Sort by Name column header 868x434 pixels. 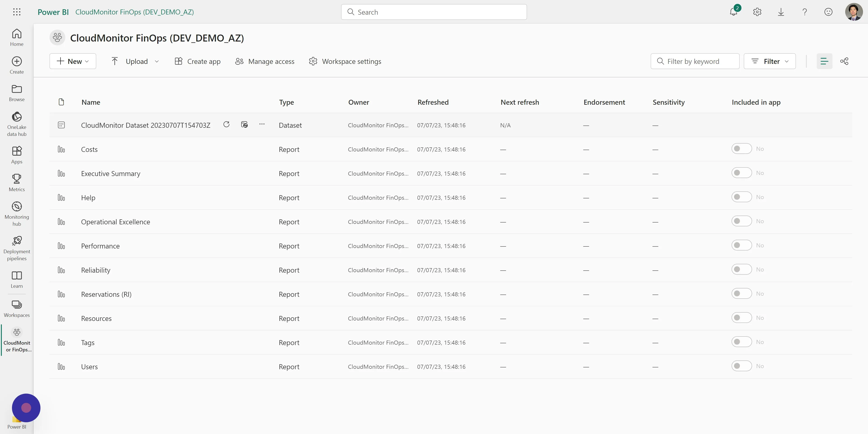coord(91,102)
